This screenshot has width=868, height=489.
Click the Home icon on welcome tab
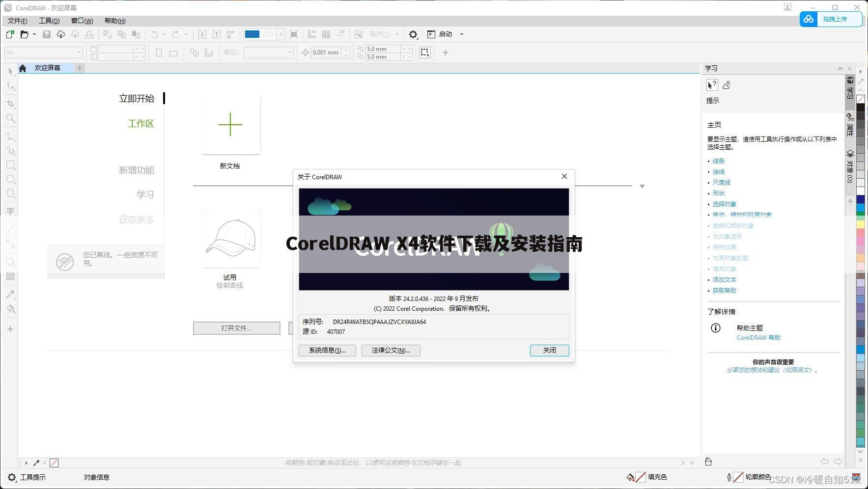(23, 68)
